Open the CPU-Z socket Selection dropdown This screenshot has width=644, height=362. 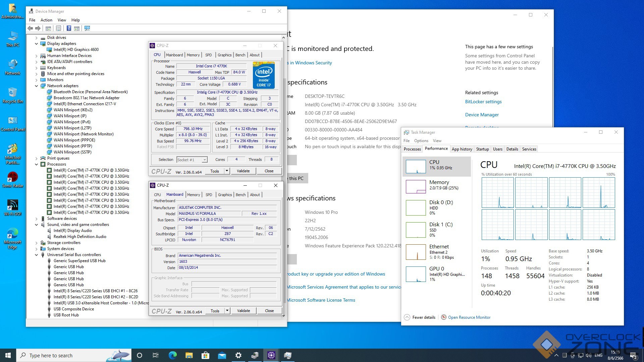204,160
